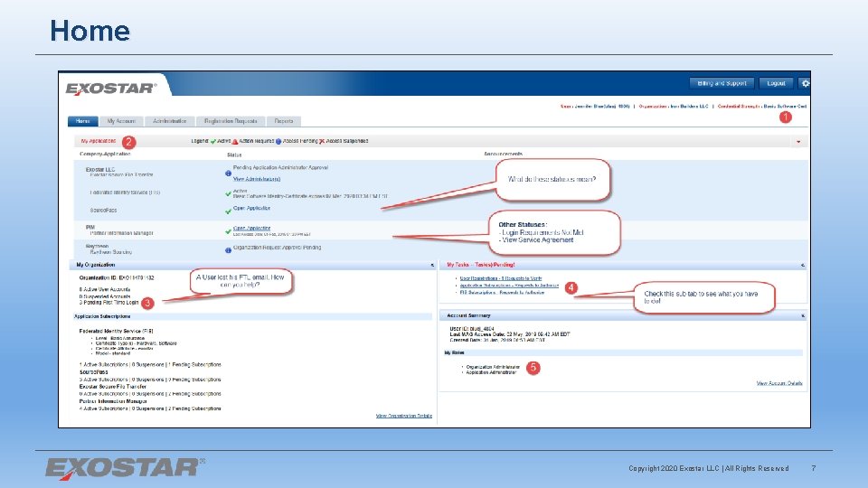The height and width of the screenshot is (488, 868).
Task: Click the Action Required triangle in the legend
Action: [235, 141]
